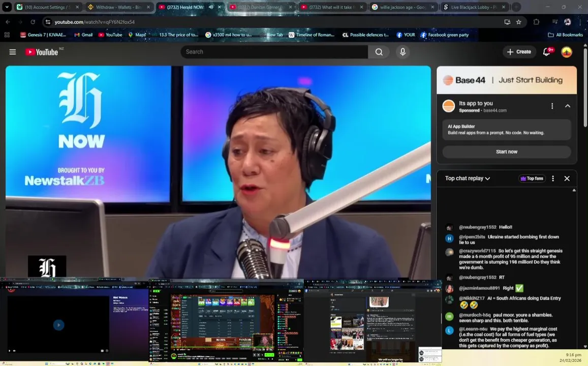Click chat user @jazmintamou8891
This screenshot has height=366, width=588.
pyautogui.click(x=479, y=288)
